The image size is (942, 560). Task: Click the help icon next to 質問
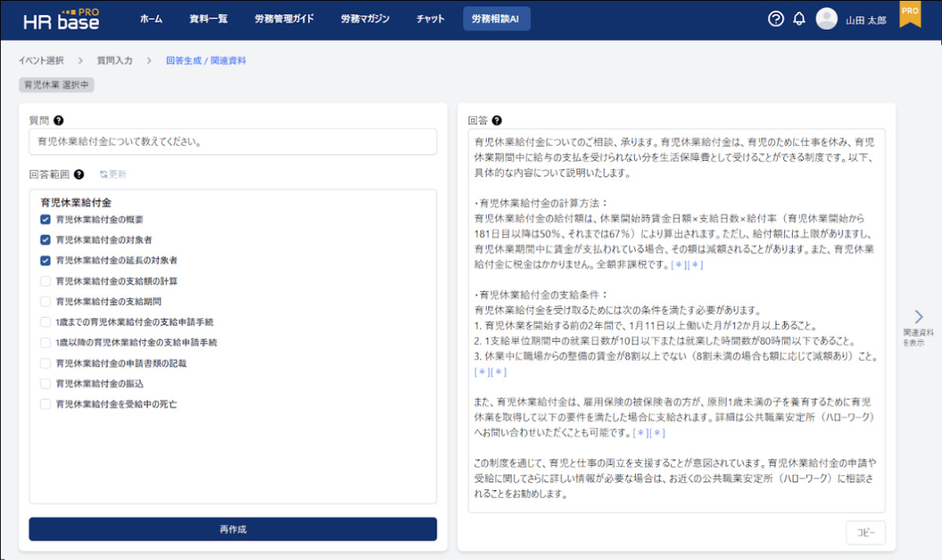[59, 121]
